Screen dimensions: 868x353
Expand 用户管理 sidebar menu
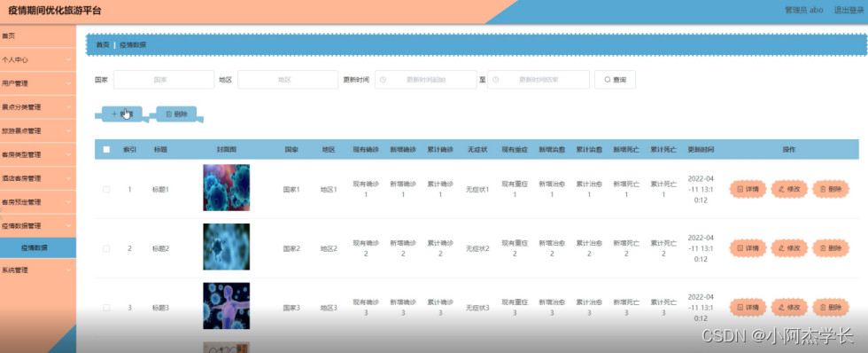point(37,83)
